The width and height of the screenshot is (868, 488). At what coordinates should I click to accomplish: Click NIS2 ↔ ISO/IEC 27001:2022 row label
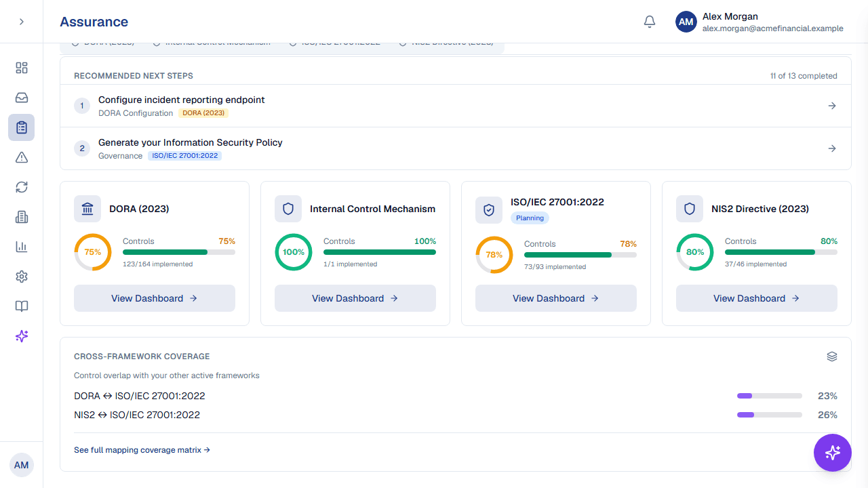pyautogui.click(x=137, y=415)
